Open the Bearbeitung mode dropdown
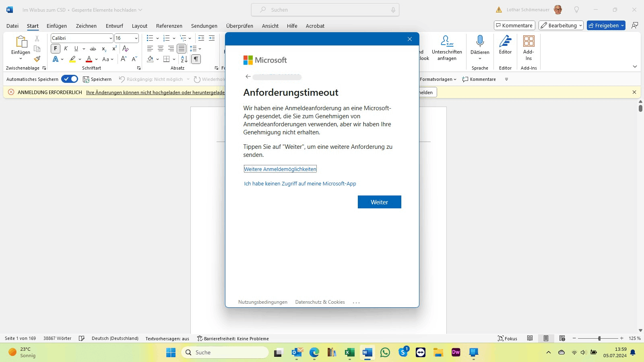The image size is (644, 362). [561, 25]
